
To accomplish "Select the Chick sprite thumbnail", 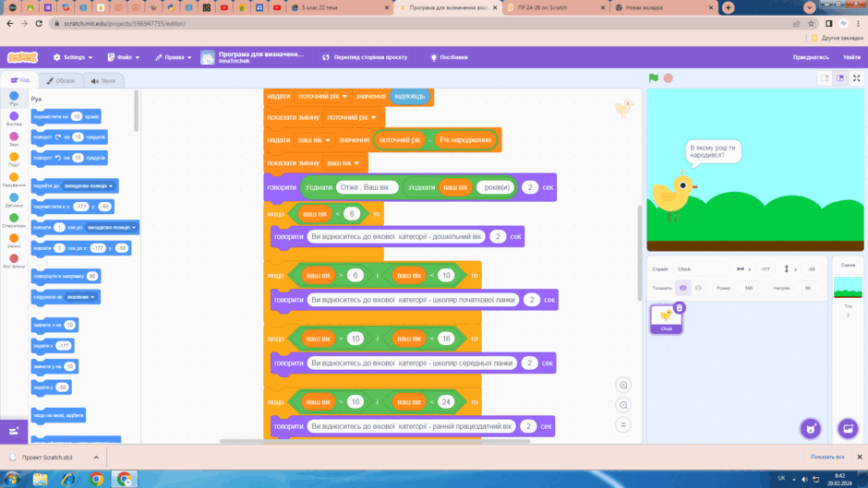I will click(666, 318).
